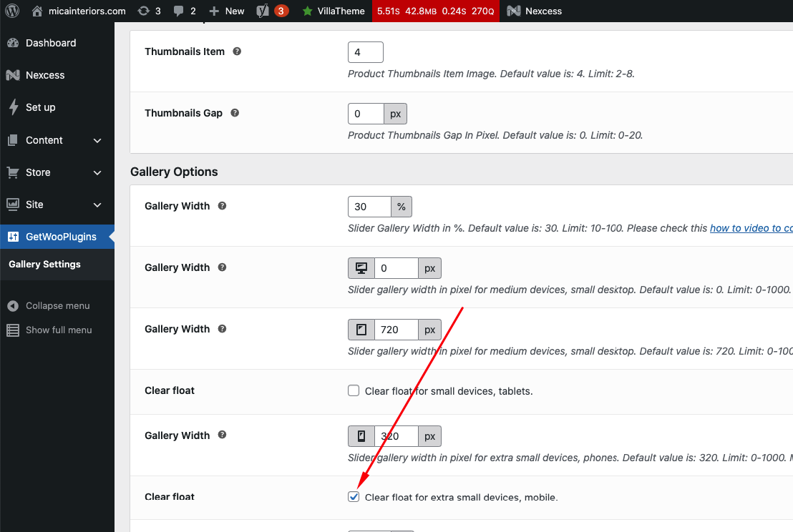Open the New content menu
The width and height of the screenshot is (793, 532).
227,11
